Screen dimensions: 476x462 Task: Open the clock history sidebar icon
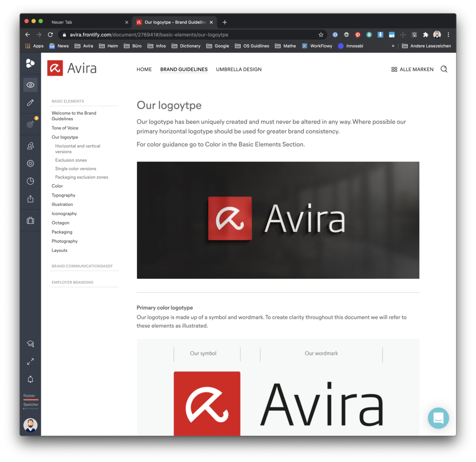coord(30,181)
